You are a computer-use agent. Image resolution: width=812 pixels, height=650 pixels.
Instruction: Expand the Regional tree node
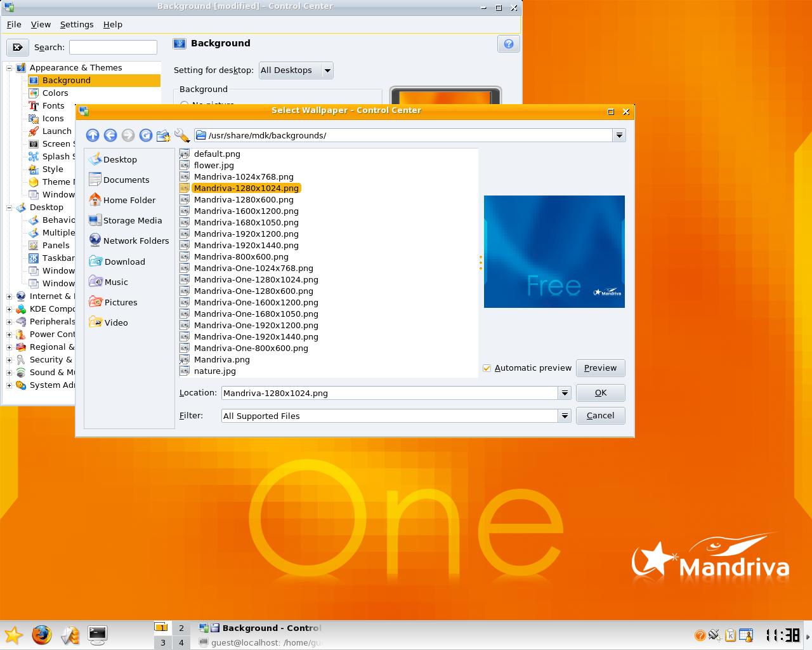pos(10,347)
